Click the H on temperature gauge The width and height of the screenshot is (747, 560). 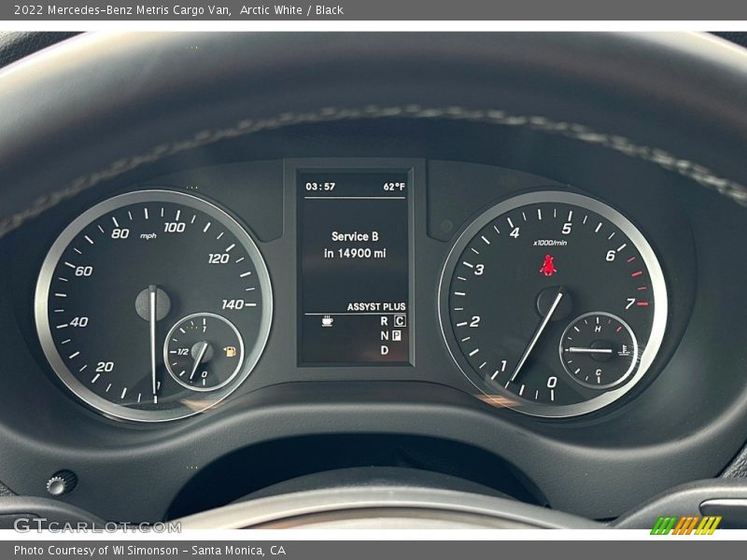coord(598,329)
